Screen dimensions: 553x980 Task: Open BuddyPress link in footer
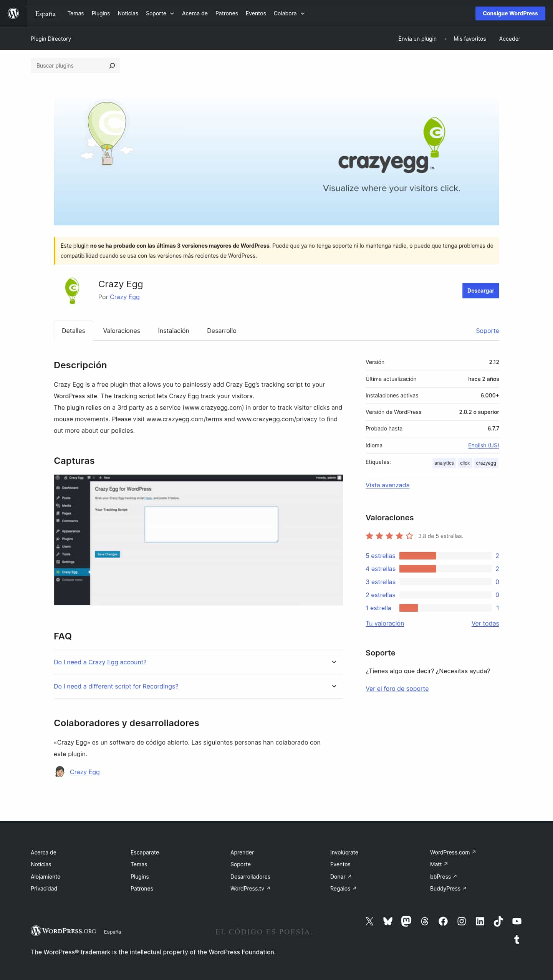pyautogui.click(x=448, y=889)
